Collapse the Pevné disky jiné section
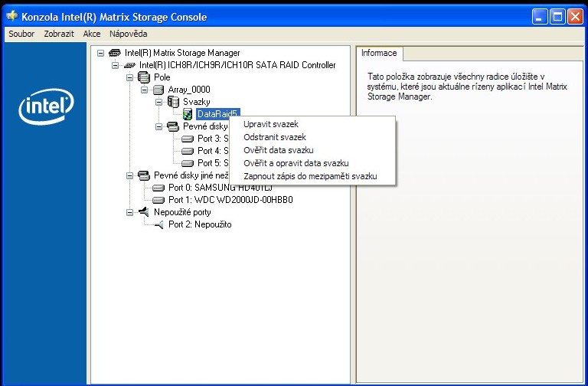 tap(129, 175)
